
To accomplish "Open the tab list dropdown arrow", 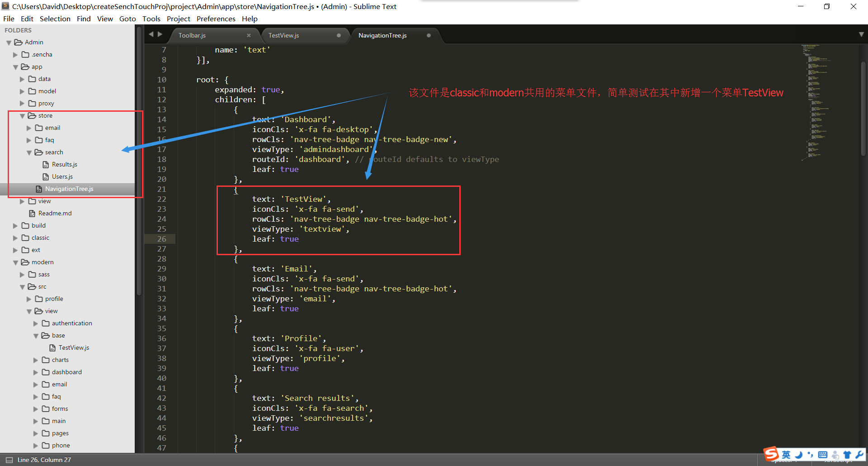I will pyautogui.click(x=861, y=34).
